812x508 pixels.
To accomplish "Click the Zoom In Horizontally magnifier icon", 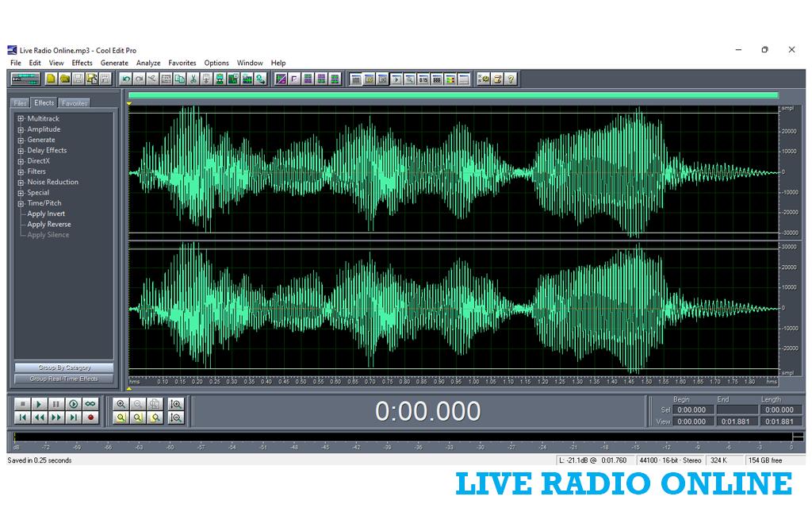I will (x=121, y=403).
